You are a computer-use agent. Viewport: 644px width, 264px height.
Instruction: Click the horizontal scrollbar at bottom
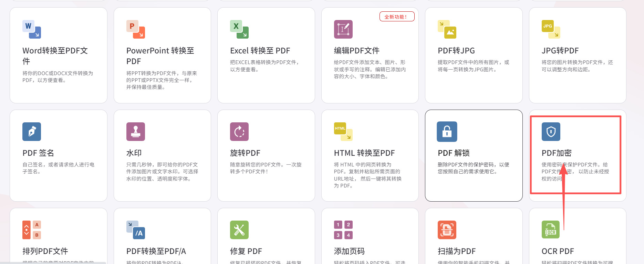point(53,263)
